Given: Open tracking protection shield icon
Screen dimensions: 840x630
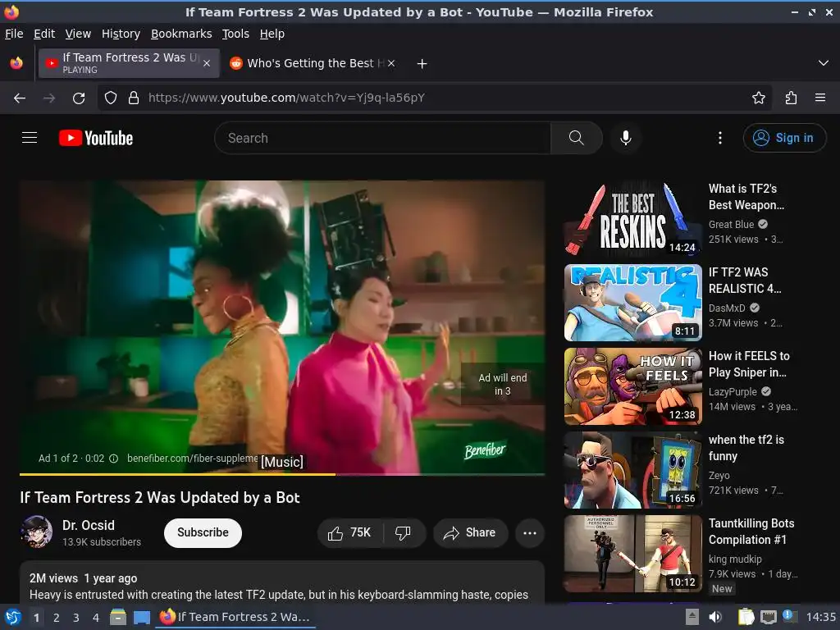Looking at the screenshot, I should click(111, 98).
